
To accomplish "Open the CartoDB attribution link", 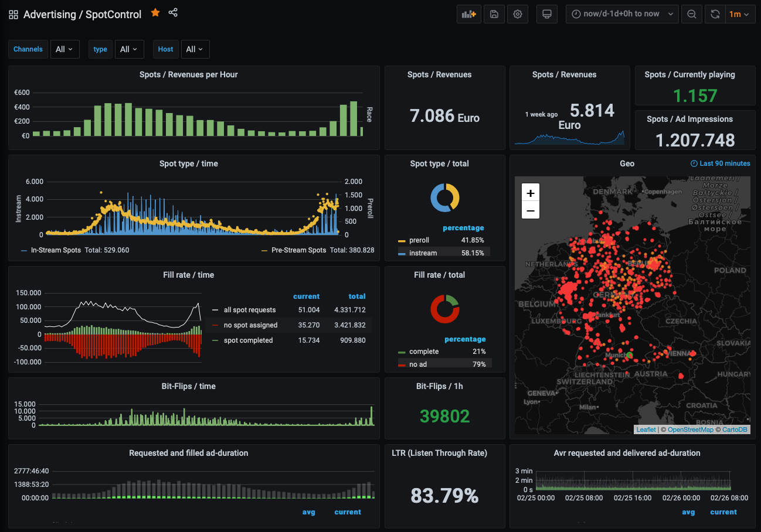I will (735, 429).
